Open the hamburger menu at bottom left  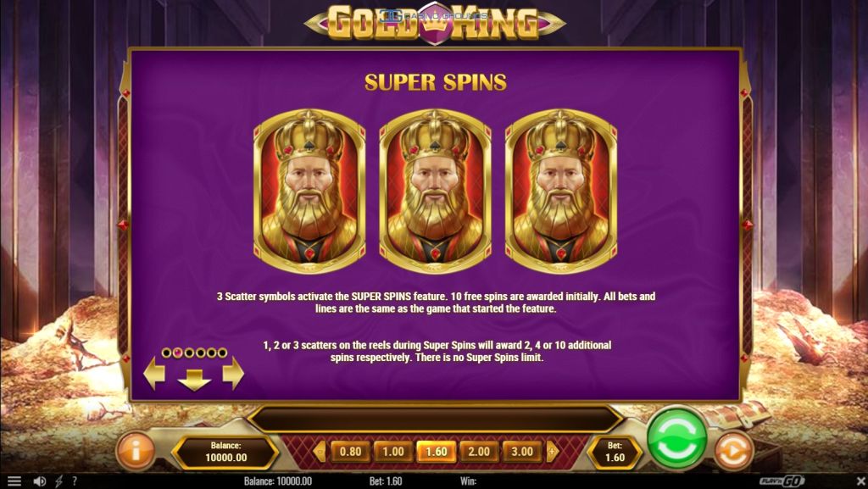14,481
